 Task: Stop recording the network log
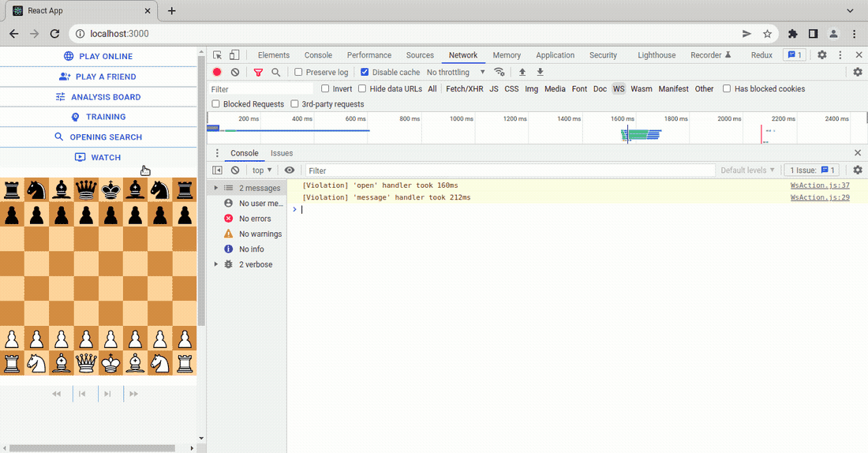tap(217, 72)
